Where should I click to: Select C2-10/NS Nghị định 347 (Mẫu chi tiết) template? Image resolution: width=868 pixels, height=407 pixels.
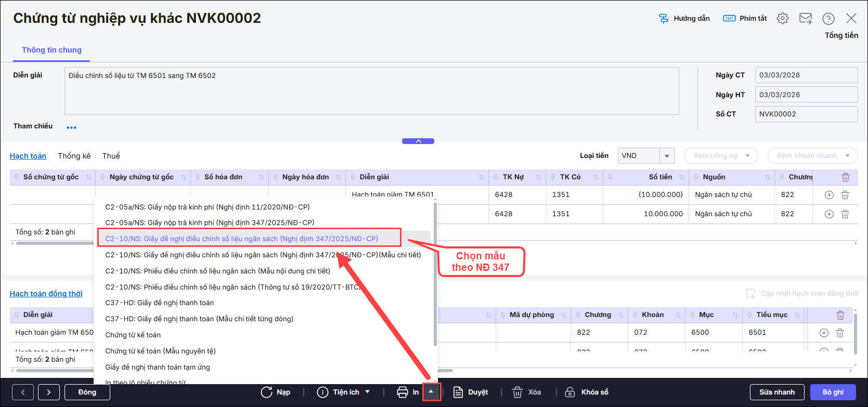[264, 255]
